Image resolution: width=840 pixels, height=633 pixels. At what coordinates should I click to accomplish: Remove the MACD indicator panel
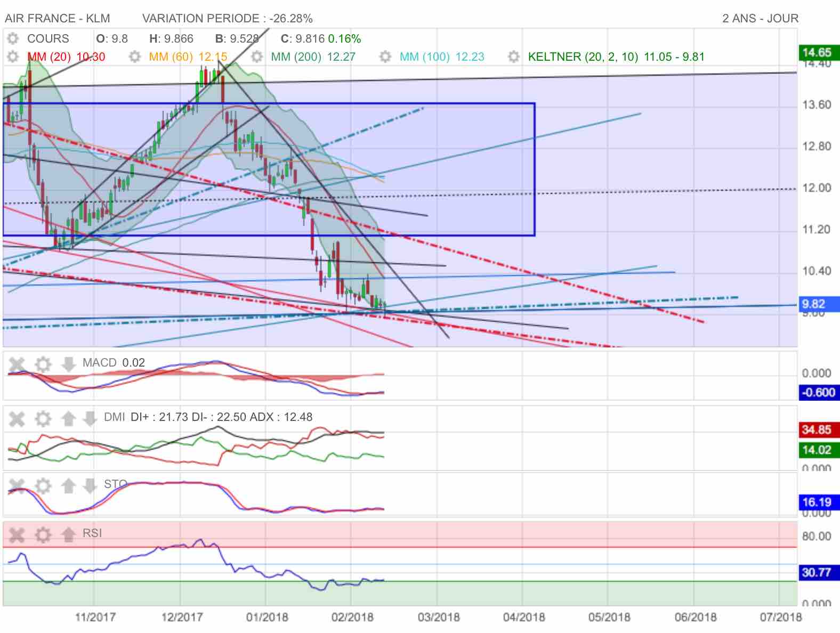(17, 365)
